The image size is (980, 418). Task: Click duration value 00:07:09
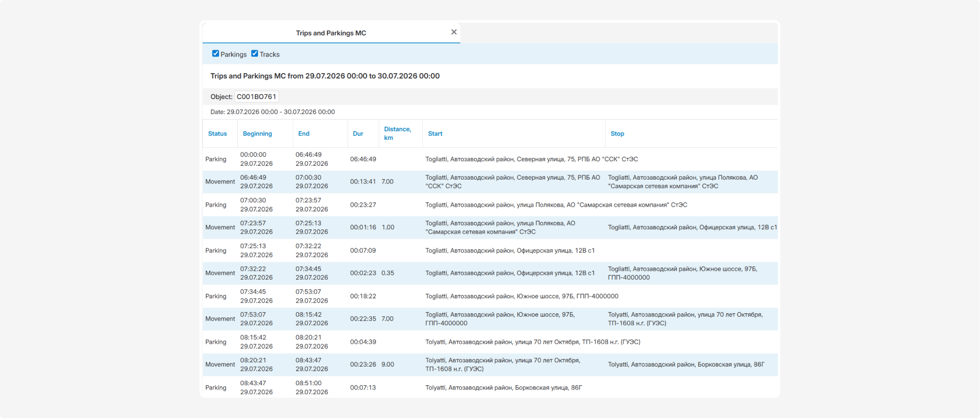[363, 250]
